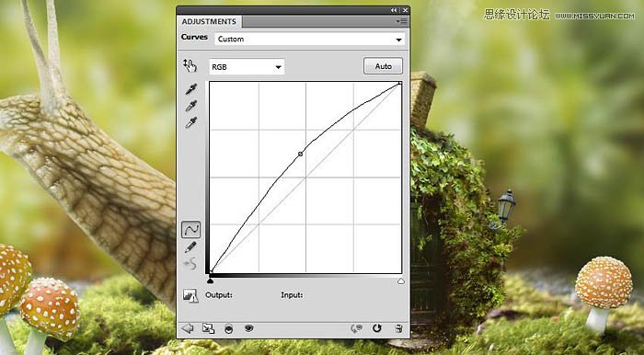Toggle clip to layer icon
Viewport: 644px width, 355px height.
point(229,328)
